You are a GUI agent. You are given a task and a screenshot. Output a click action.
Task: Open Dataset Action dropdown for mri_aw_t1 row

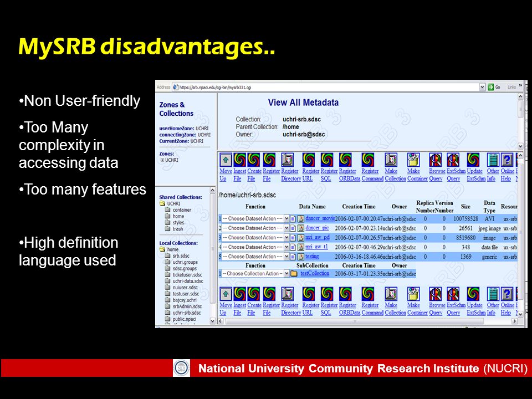tap(255, 247)
